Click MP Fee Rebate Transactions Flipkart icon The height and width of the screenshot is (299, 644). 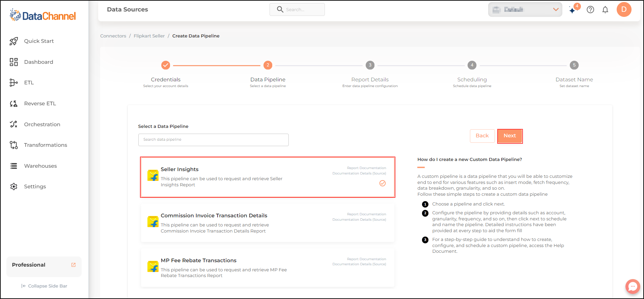(153, 267)
